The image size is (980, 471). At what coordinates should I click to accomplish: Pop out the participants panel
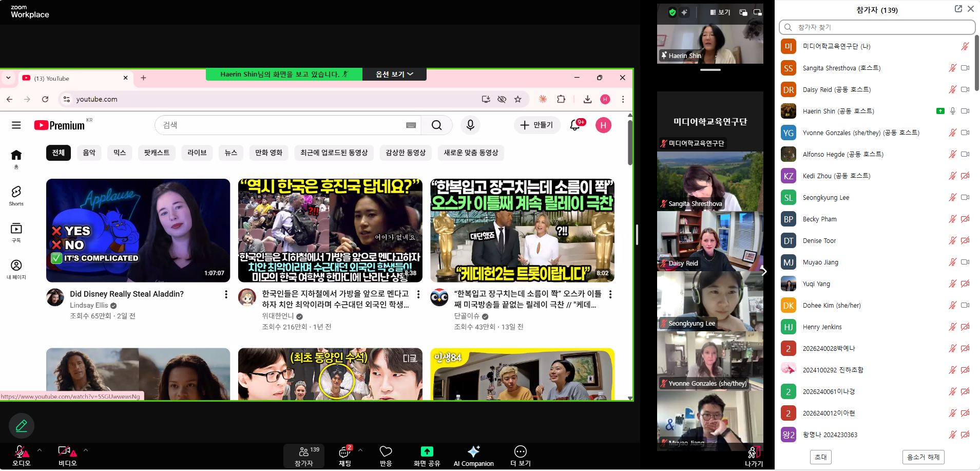coord(958,9)
